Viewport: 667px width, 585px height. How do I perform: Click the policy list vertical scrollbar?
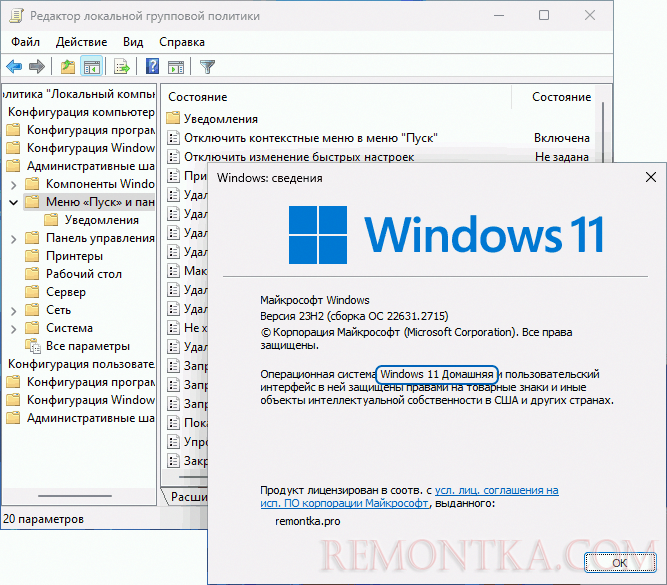(x=603, y=132)
